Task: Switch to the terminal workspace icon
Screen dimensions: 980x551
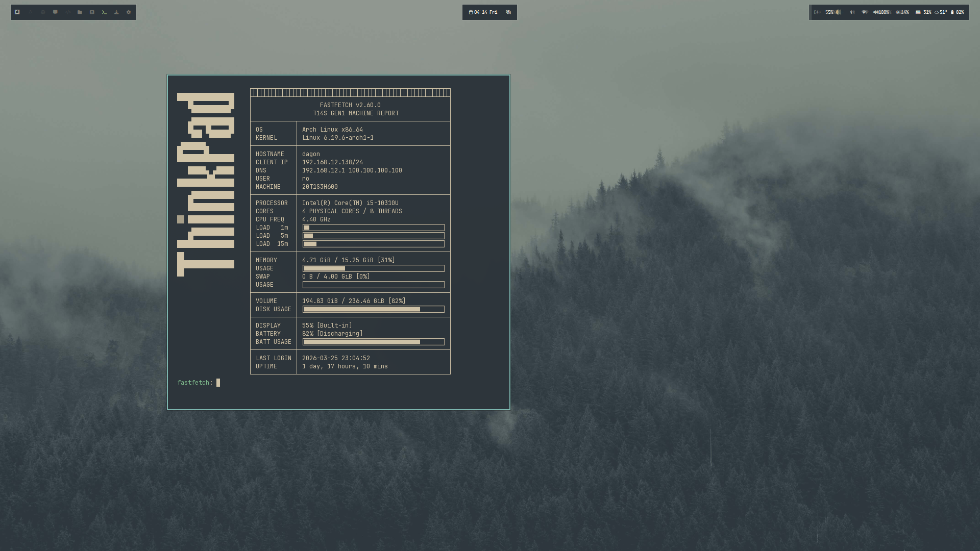Action: click(x=104, y=12)
